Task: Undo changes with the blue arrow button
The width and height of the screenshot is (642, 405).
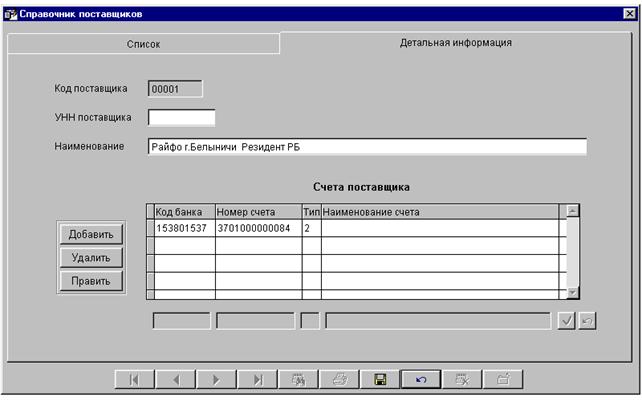Action: tap(421, 379)
